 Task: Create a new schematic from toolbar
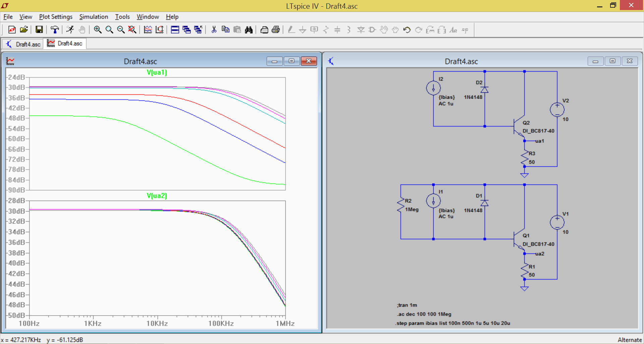[12, 30]
